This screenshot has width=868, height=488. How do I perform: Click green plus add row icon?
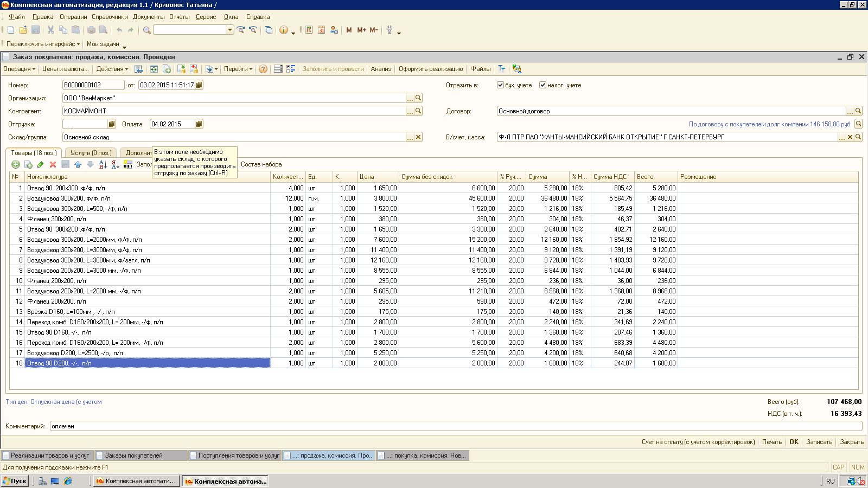pos(16,164)
